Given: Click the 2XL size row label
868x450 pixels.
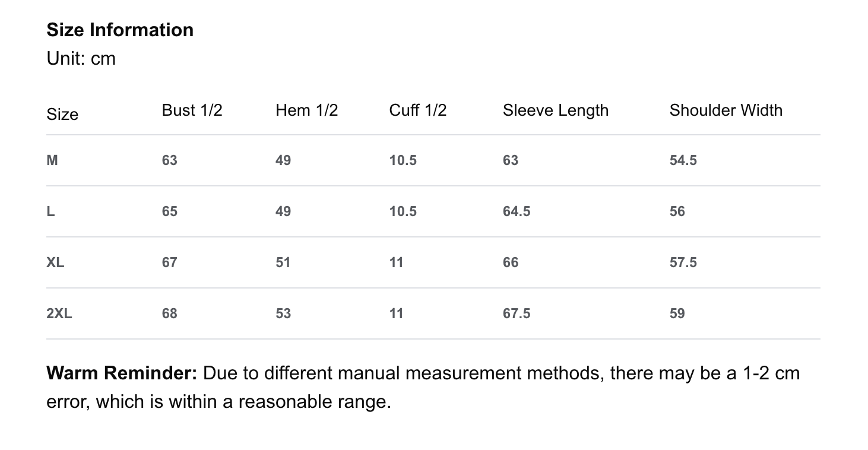Looking at the screenshot, I should (59, 313).
